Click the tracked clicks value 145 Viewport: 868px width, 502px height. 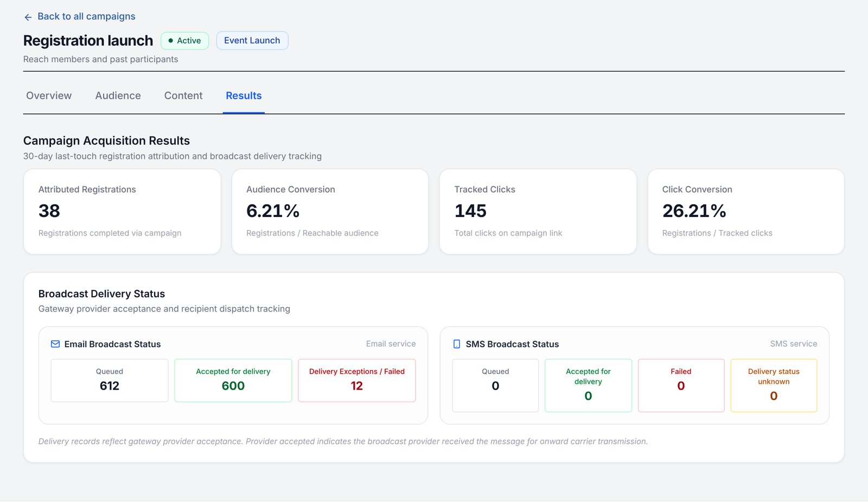tap(470, 211)
